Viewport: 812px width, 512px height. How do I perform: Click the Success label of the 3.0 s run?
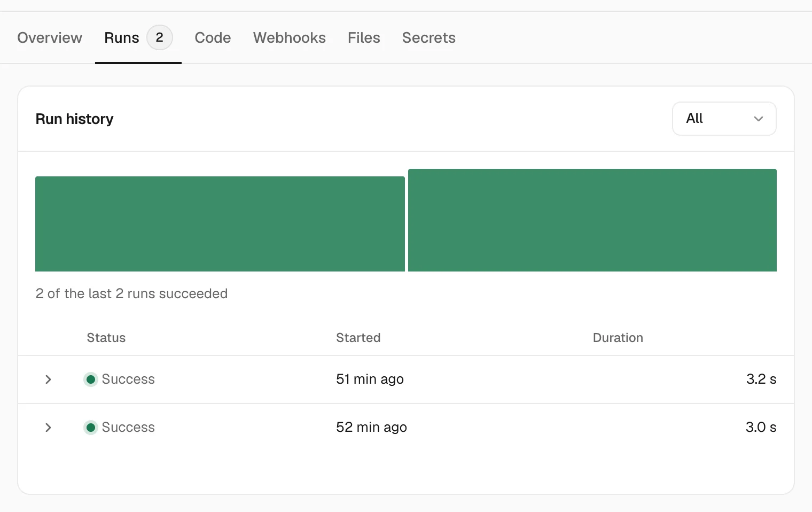128,428
